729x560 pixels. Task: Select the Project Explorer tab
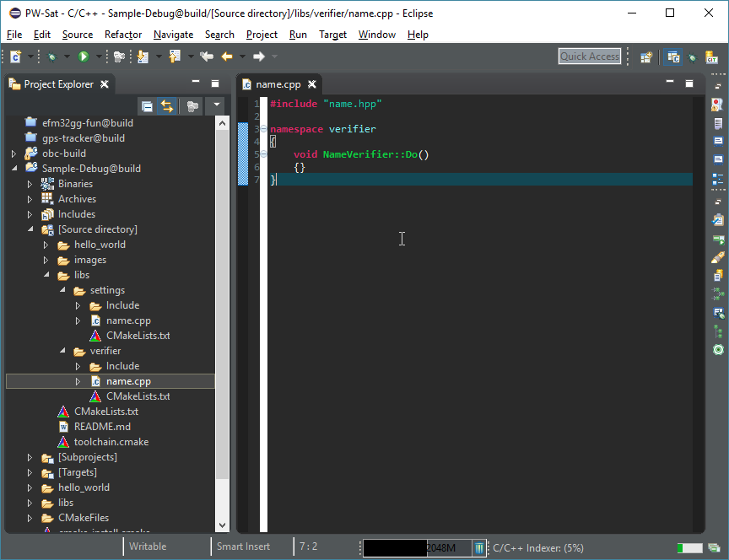click(x=58, y=84)
